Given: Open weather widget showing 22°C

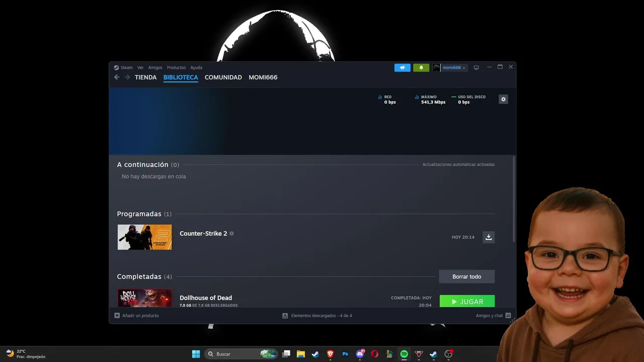Looking at the screenshot, I should point(25,354).
